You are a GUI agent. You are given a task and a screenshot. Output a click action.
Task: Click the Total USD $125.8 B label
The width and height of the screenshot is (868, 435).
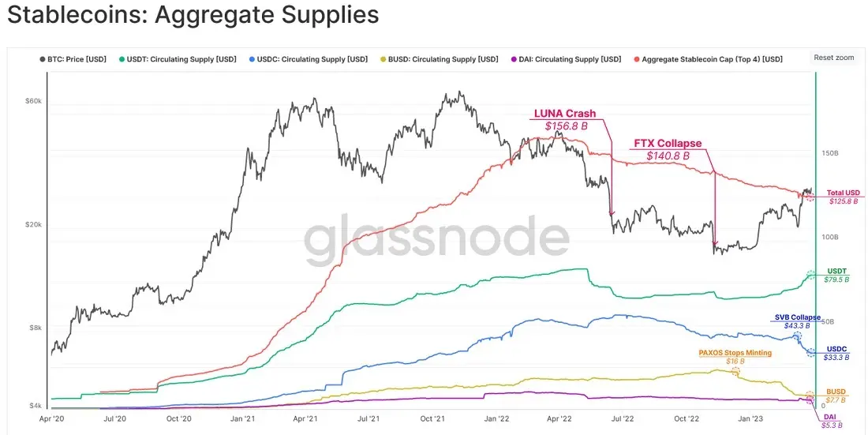tap(844, 197)
